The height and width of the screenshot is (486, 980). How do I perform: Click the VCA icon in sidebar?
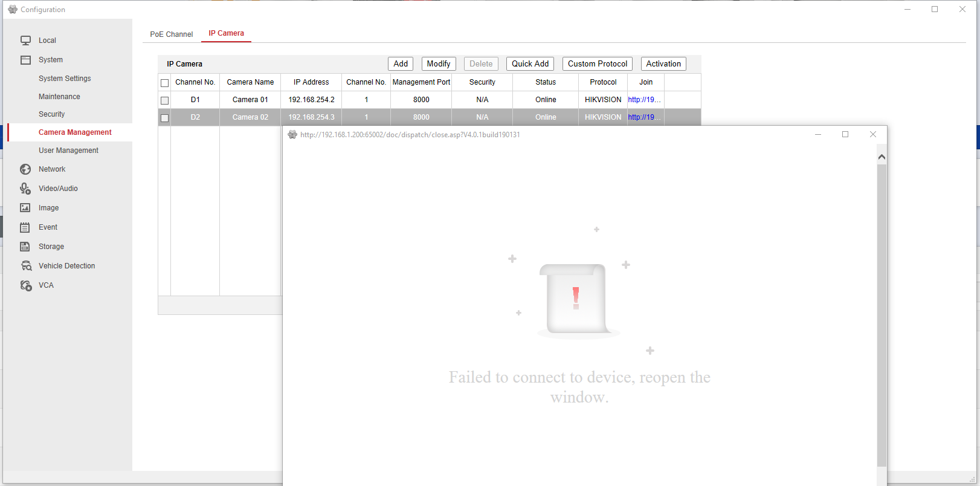click(26, 285)
